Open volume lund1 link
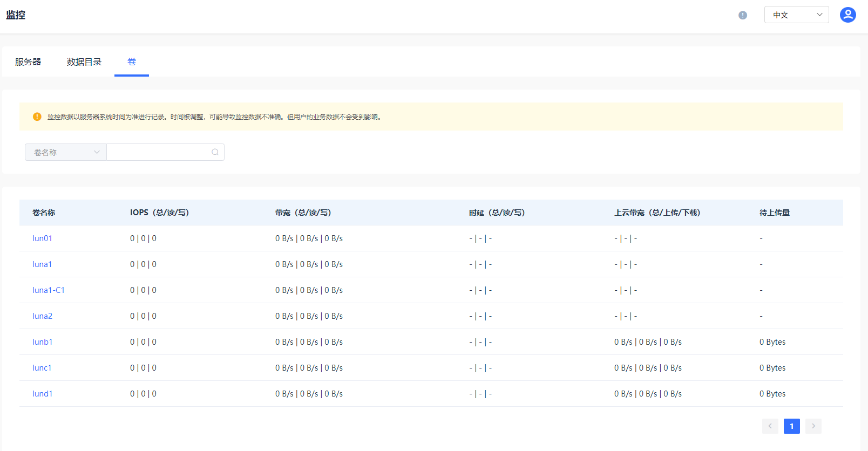 pos(42,394)
